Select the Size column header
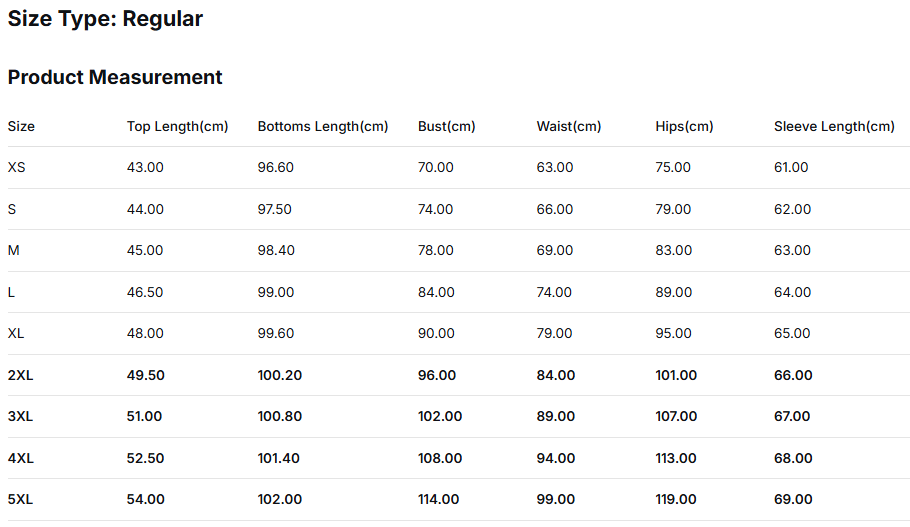Image resolution: width=910 pixels, height=527 pixels. (x=21, y=127)
